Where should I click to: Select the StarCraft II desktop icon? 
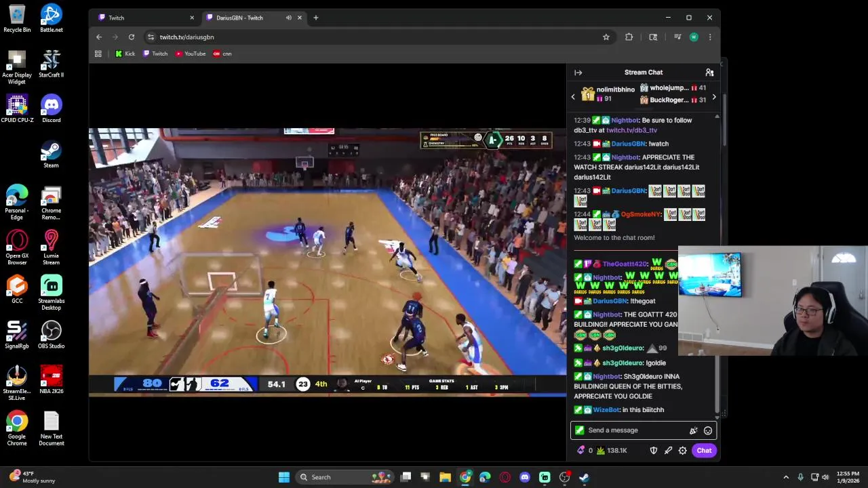pos(52,64)
